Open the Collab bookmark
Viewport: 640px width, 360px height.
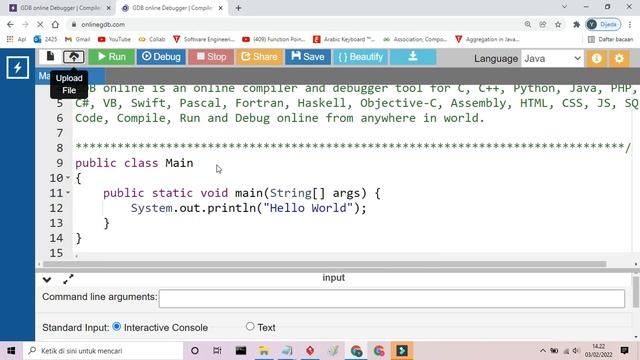152,39
